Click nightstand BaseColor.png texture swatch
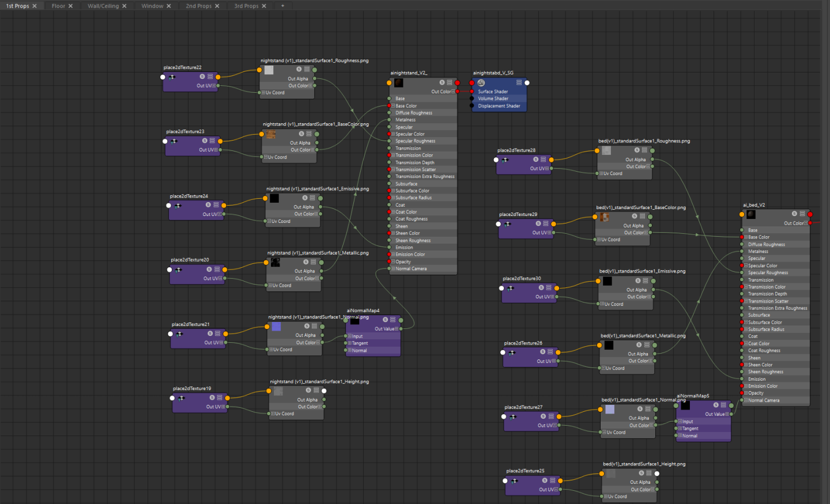Screen dimensions: 830x504 [x=270, y=134]
